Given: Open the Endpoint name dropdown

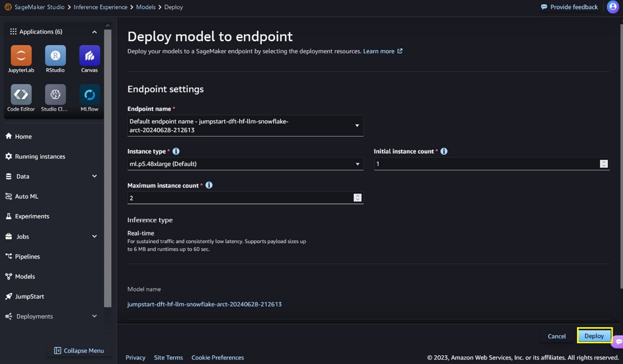Looking at the screenshot, I should [245, 125].
